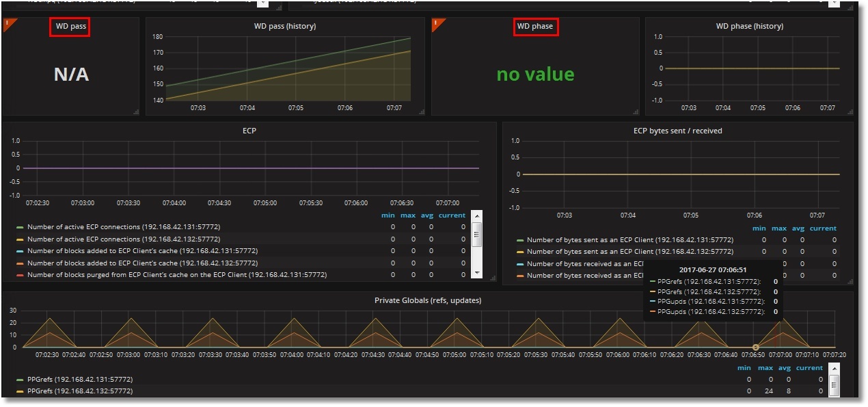Image resolution: width=868 pixels, height=407 pixels.
Task: Click the alert triangle on the WD phase panel
Action: [x=434, y=24]
